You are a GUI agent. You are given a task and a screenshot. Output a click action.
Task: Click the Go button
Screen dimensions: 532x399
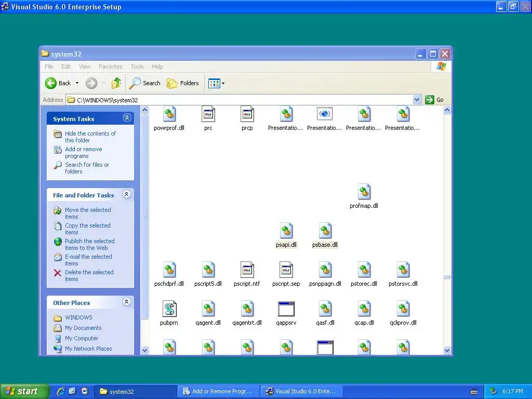435,100
